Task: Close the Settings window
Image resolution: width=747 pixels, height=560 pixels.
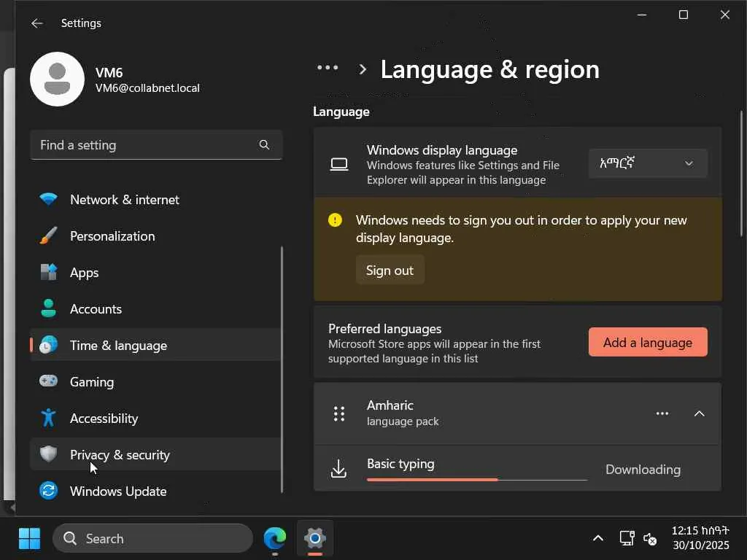Action: coord(724,15)
